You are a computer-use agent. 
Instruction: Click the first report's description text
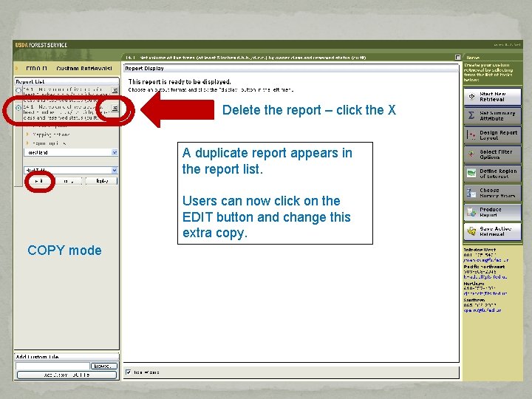point(66,95)
